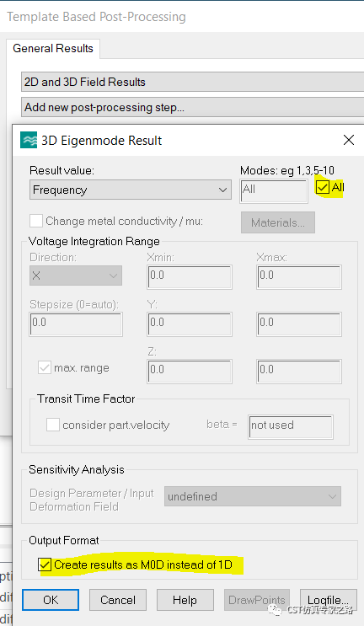Click the DrawPoints button

click(x=257, y=600)
